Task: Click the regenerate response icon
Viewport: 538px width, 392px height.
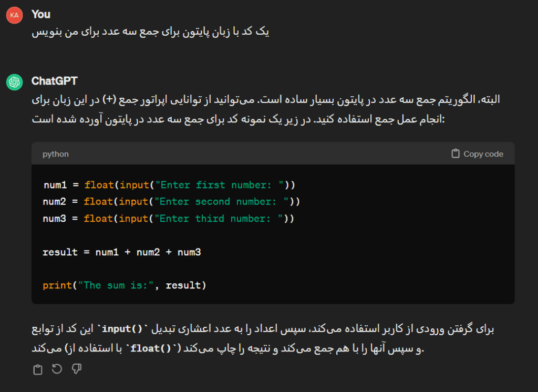Action: coord(57,369)
